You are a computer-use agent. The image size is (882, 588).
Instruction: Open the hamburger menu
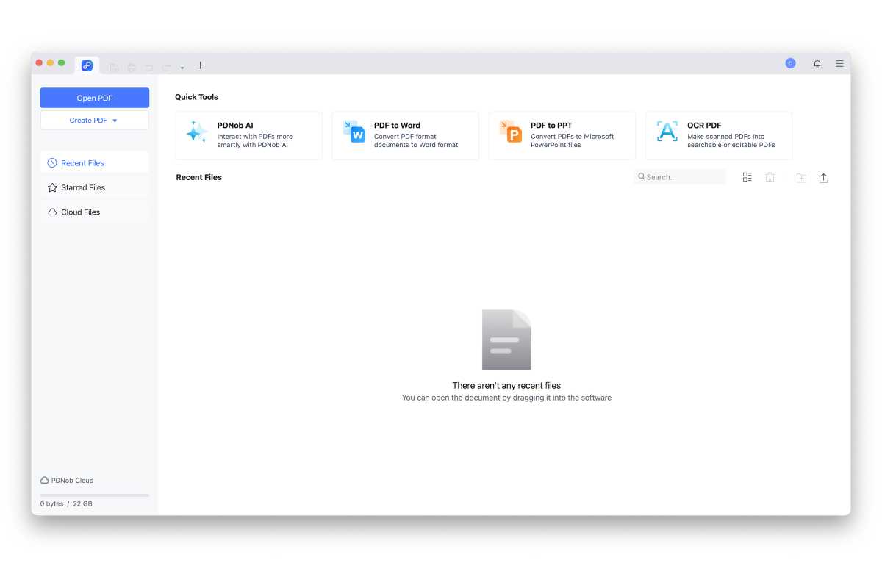839,63
